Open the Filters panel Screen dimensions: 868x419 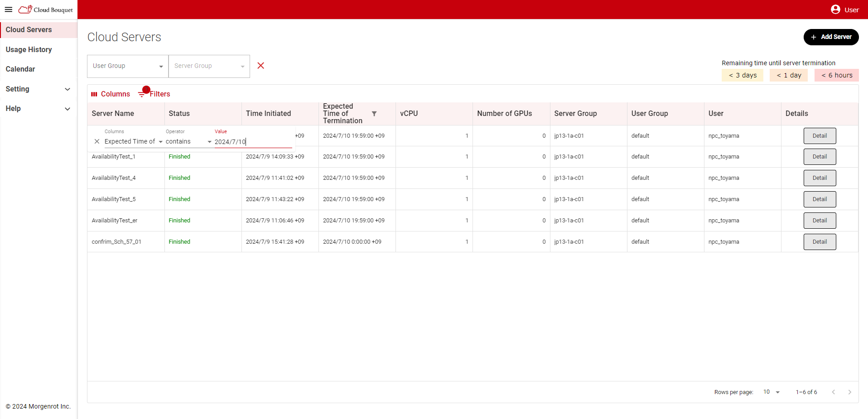coord(154,94)
